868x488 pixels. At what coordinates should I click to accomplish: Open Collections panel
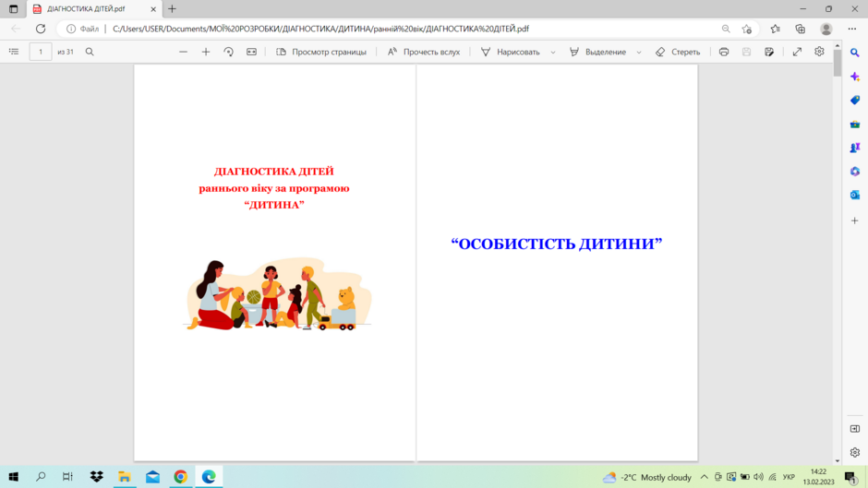point(801,29)
